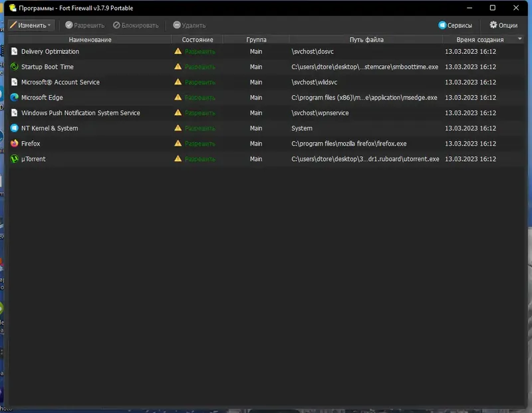Sort by the Группа column header

pyautogui.click(x=256, y=39)
